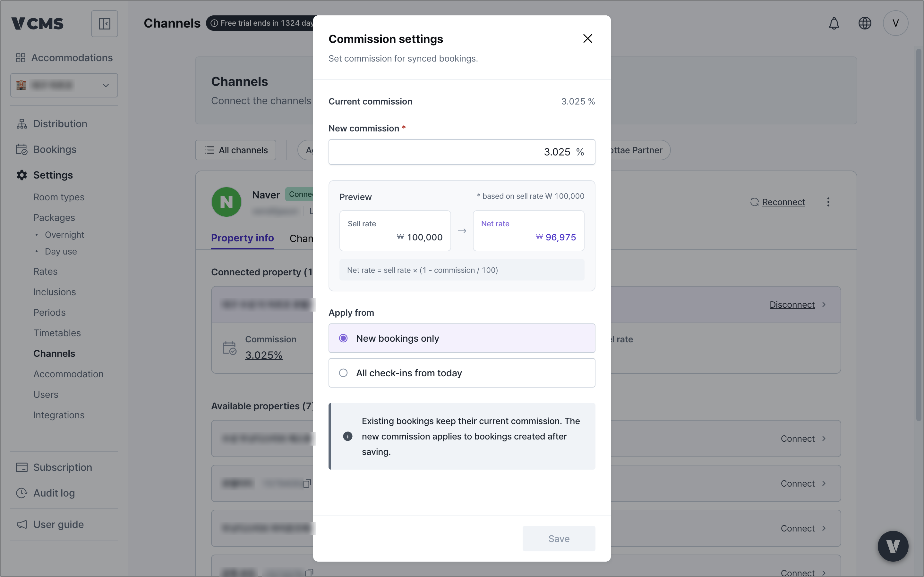
Task: Click the info icon in the notice
Action: pyautogui.click(x=347, y=436)
